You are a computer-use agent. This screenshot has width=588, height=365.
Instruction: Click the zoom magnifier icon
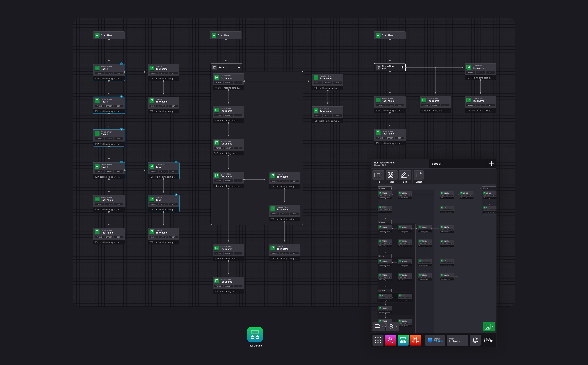[x=391, y=327]
